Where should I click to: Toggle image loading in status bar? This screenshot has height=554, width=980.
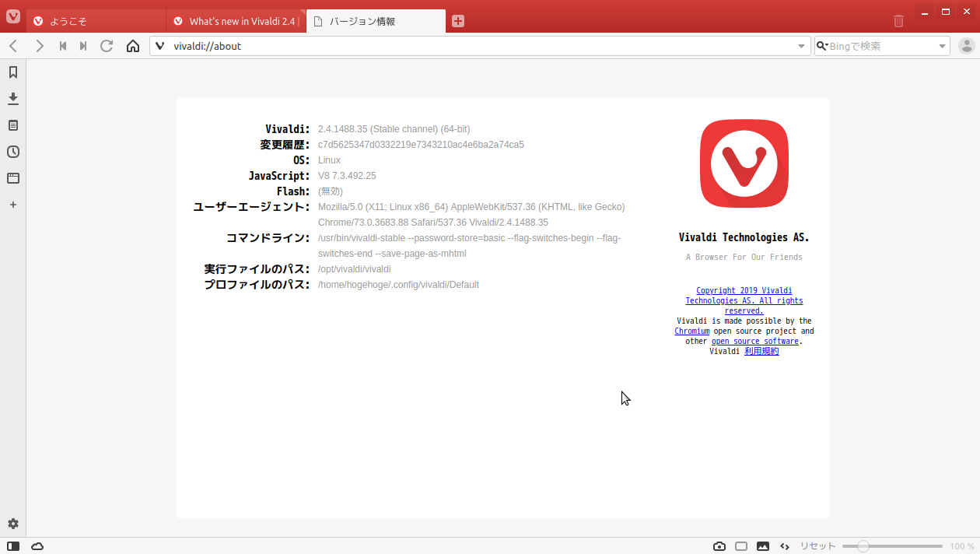click(763, 546)
